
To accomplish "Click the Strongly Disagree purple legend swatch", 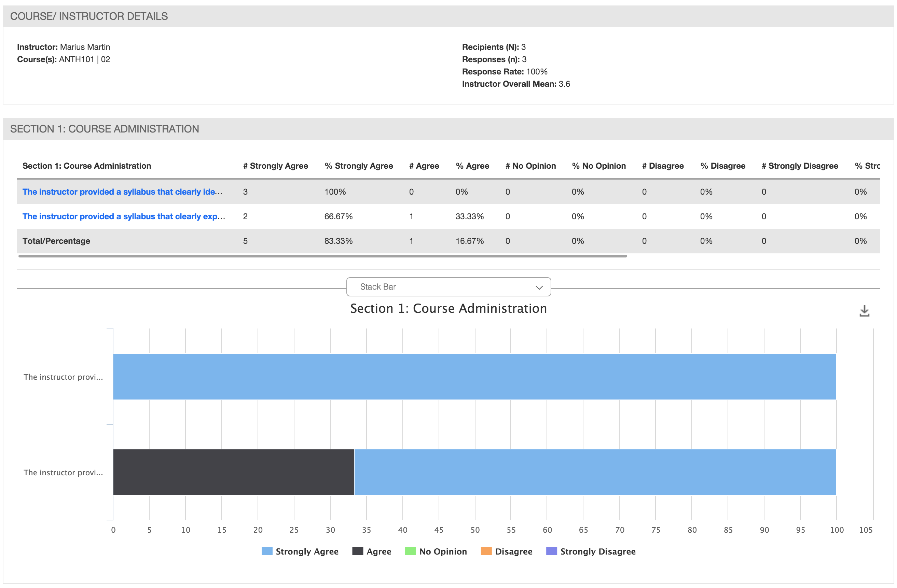I will (x=551, y=551).
